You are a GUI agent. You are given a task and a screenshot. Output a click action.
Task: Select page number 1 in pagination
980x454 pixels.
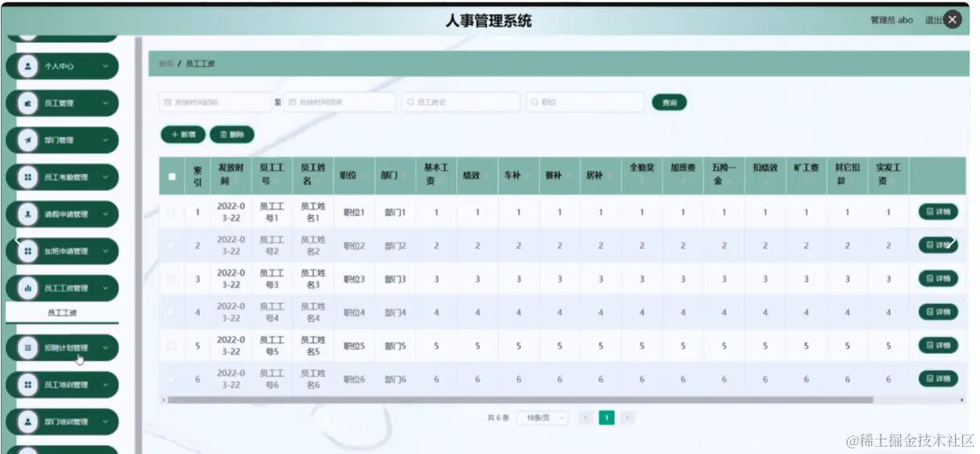tap(607, 418)
